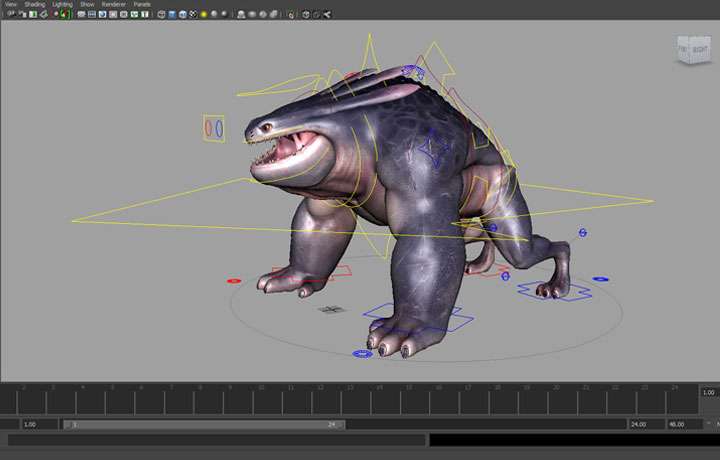Image resolution: width=720 pixels, height=460 pixels.
Task: Click the dim cube icon beside the share icon
Action: (x=316, y=14)
